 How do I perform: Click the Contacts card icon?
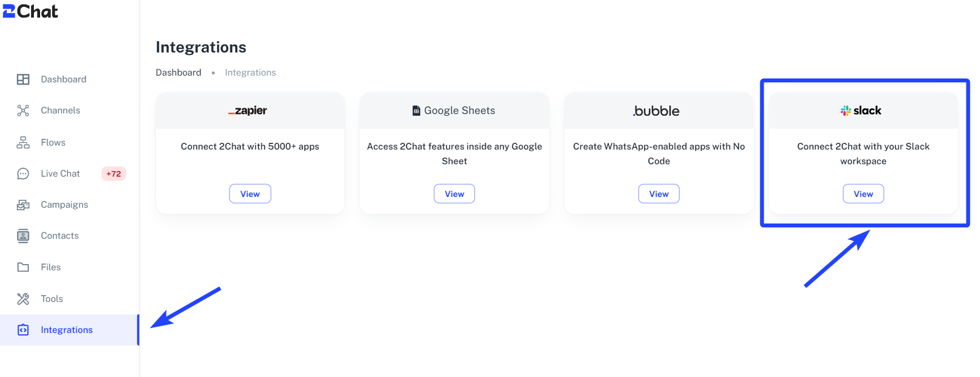[23, 236]
